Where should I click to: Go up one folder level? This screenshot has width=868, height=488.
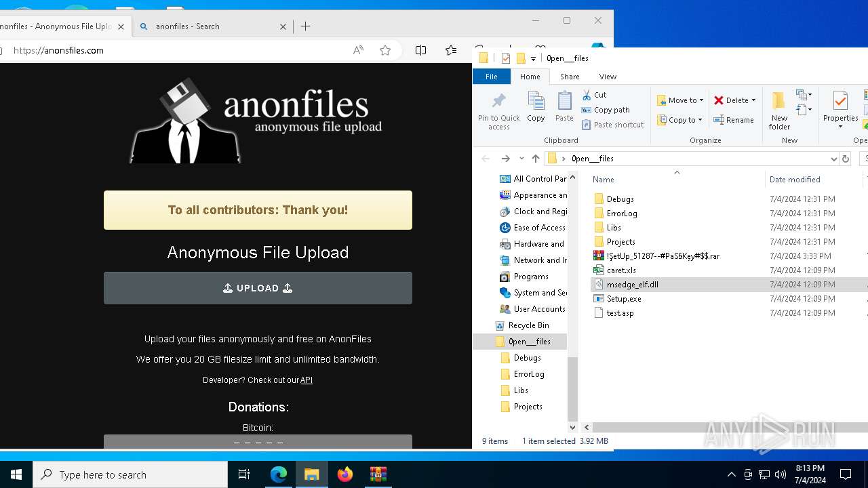tap(536, 159)
